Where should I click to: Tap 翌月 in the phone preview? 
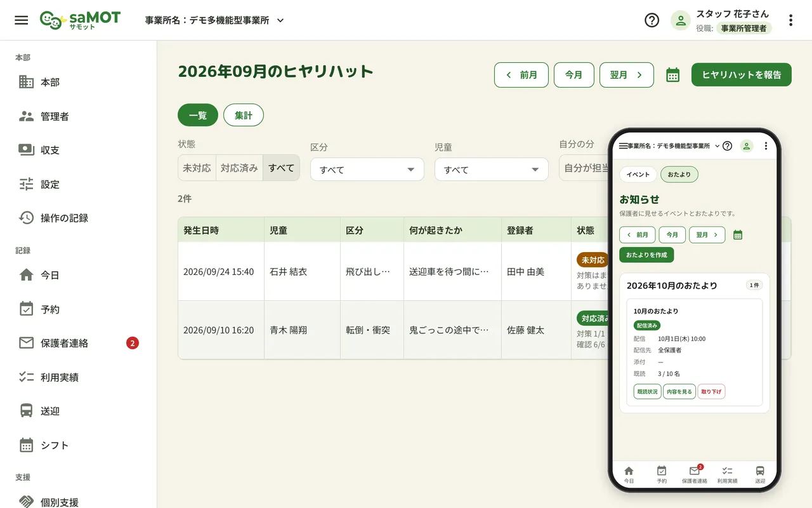click(707, 235)
